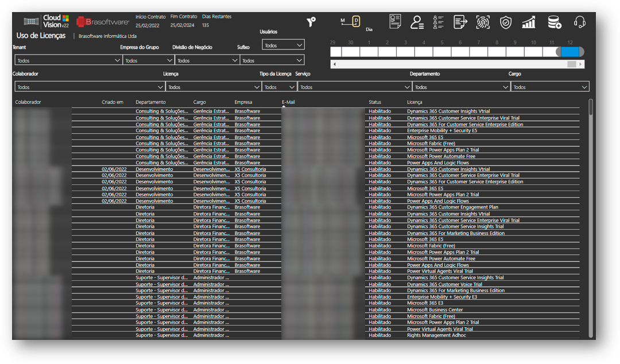This screenshot has height=364, width=620.
Task: Select the D (day) granularity option
Action: pos(356,21)
